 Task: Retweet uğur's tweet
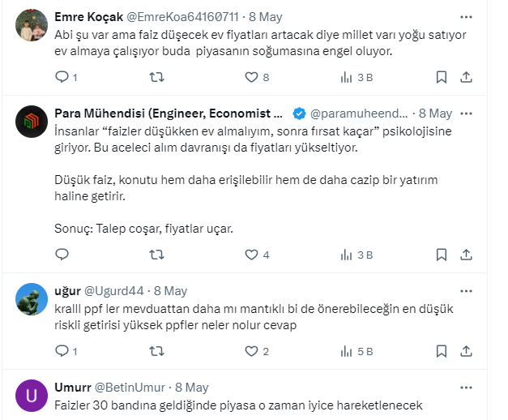pyautogui.click(x=158, y=351)
